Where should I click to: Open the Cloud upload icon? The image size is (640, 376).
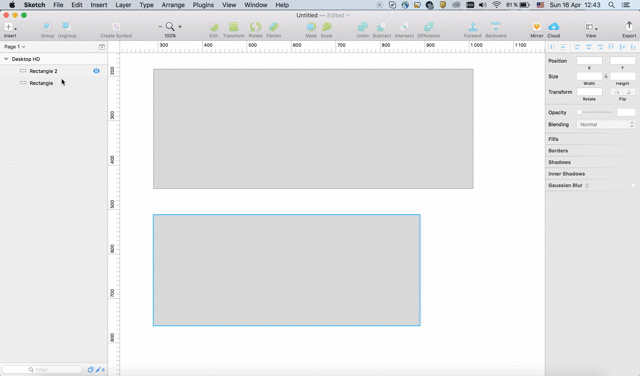pos(553,27)
